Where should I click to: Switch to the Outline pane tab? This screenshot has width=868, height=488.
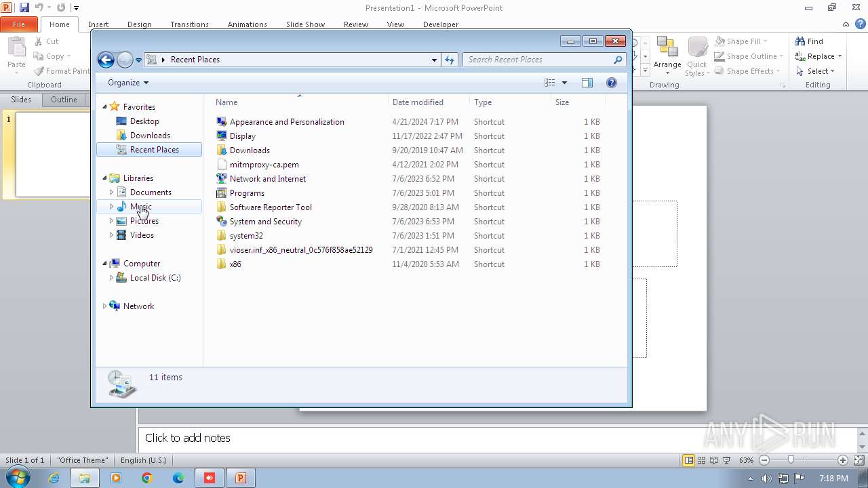coord(64,100)
